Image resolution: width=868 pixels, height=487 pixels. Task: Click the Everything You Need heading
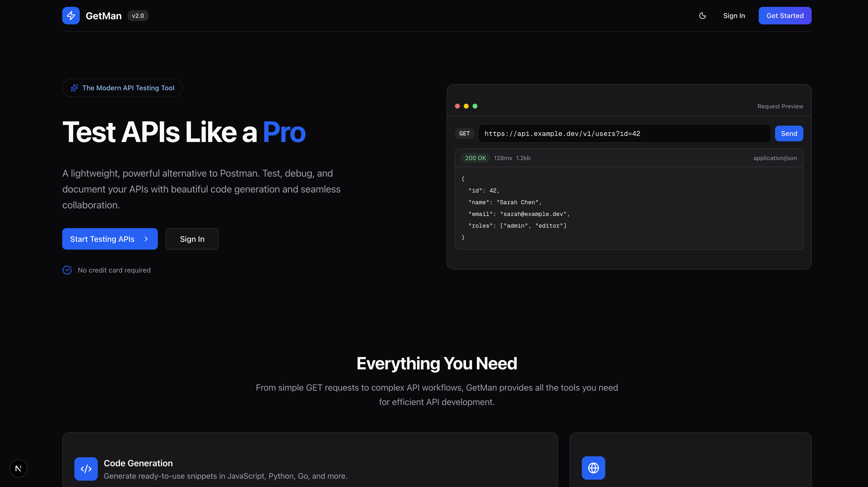coord(437,364)
